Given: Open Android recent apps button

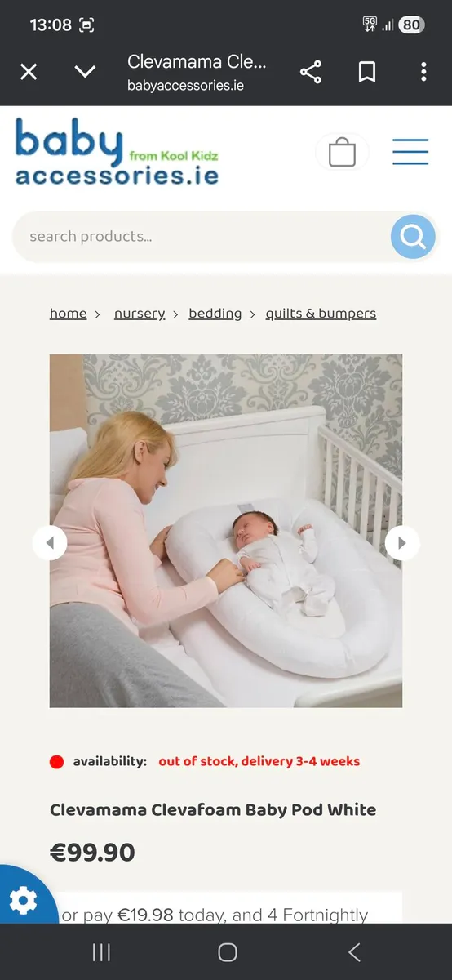Looking at the screenshot, I should (x=101, y=952).
